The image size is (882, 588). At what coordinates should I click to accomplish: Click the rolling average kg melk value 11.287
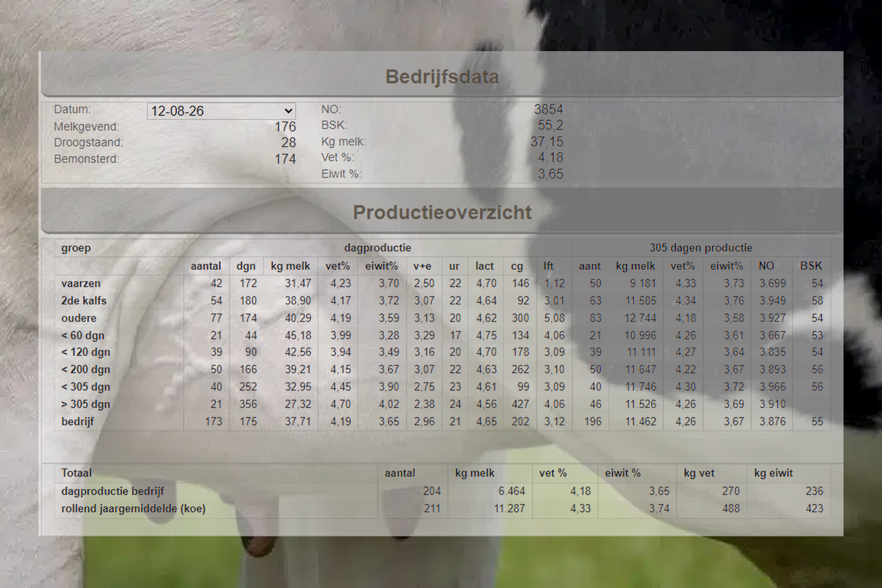pos(509,508)
